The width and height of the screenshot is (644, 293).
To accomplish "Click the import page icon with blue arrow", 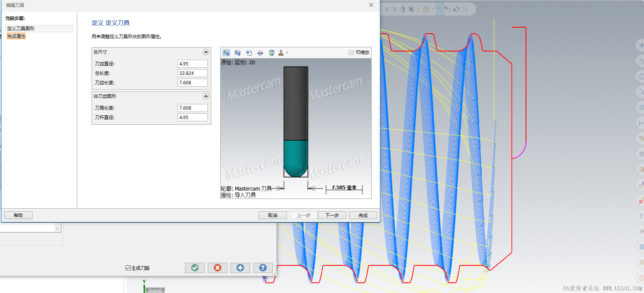I will click(x=249, y=53).
